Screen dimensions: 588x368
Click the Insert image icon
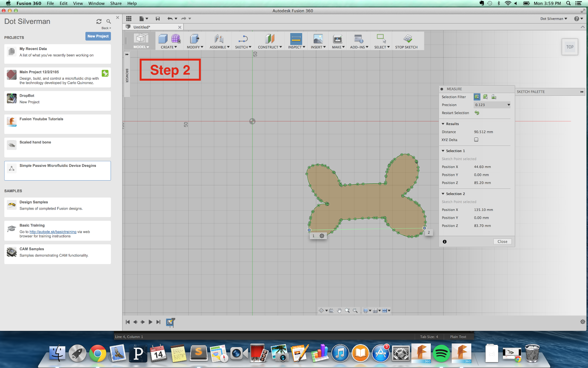pos(318,39)
